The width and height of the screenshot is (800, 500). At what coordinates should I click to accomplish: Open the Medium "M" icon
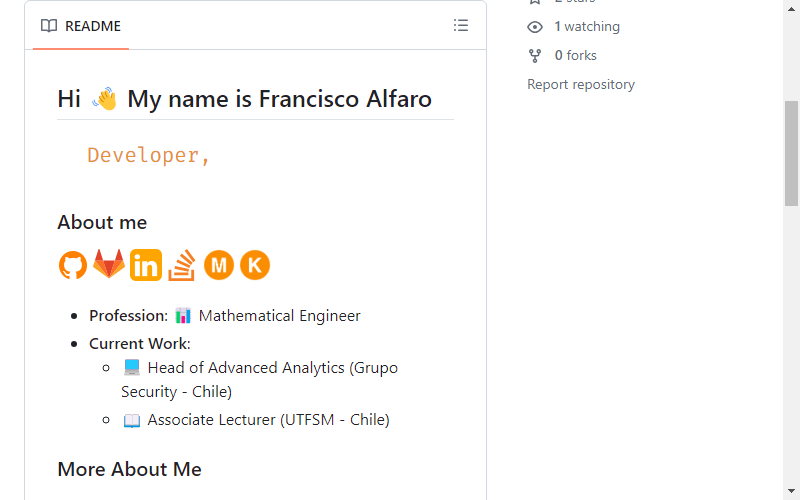219,265
